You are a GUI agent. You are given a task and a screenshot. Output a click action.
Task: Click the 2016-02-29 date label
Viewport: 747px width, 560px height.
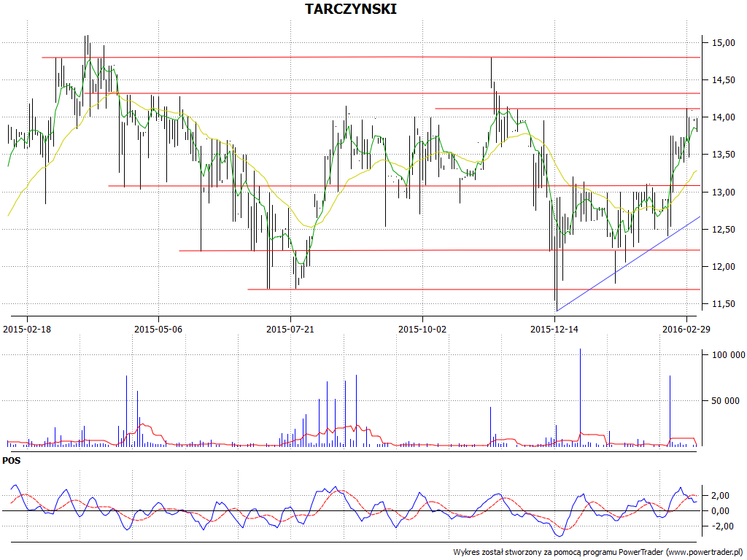(x=686, y=329)
